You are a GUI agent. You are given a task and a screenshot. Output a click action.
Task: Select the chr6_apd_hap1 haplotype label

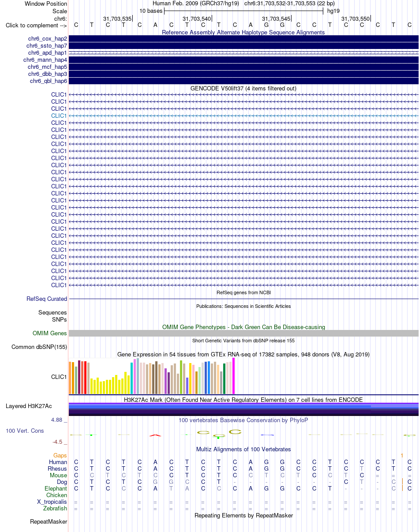tap(47, 53)
